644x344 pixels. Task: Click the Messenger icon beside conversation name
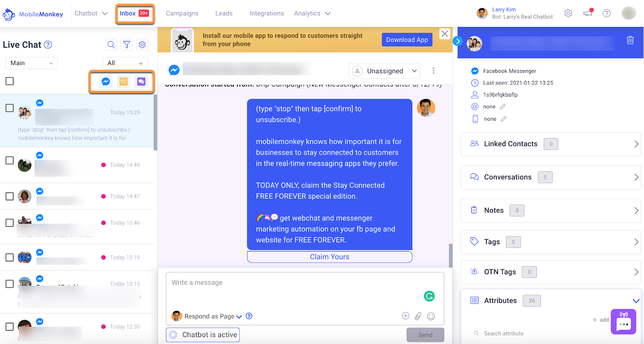pyautogui.click(x=174, y=70)
